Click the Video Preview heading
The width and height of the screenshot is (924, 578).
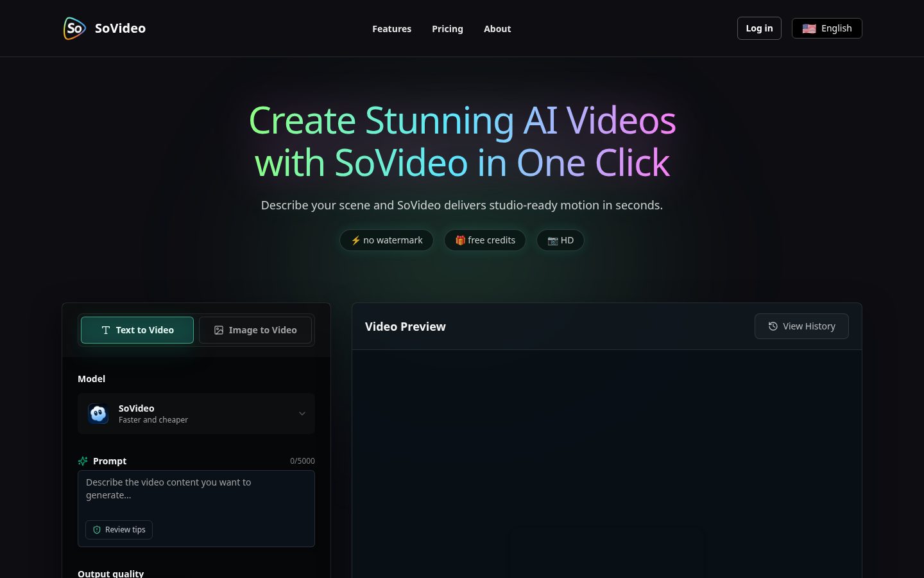coord(406,326)
